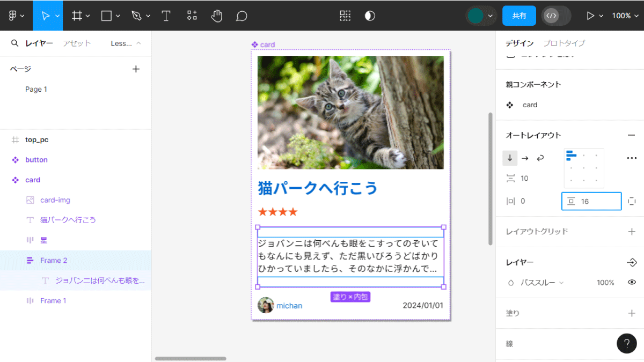Screen dimensions: 644x362
Task: Set auto layout direction to vertical
Action: [x=510, y=158]
